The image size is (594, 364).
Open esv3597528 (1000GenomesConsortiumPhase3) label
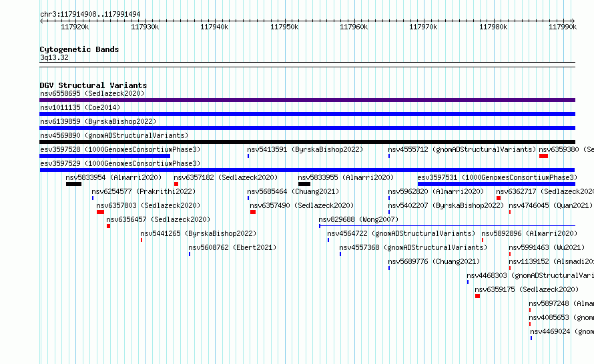120,149
